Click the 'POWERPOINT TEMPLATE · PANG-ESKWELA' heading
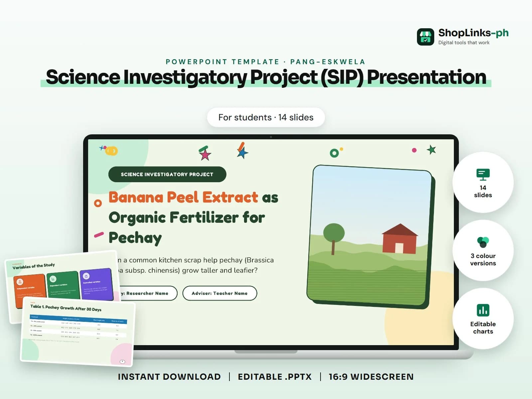This screenshot has height=399, width=532. pyautogui.click(x=266, y=62)
